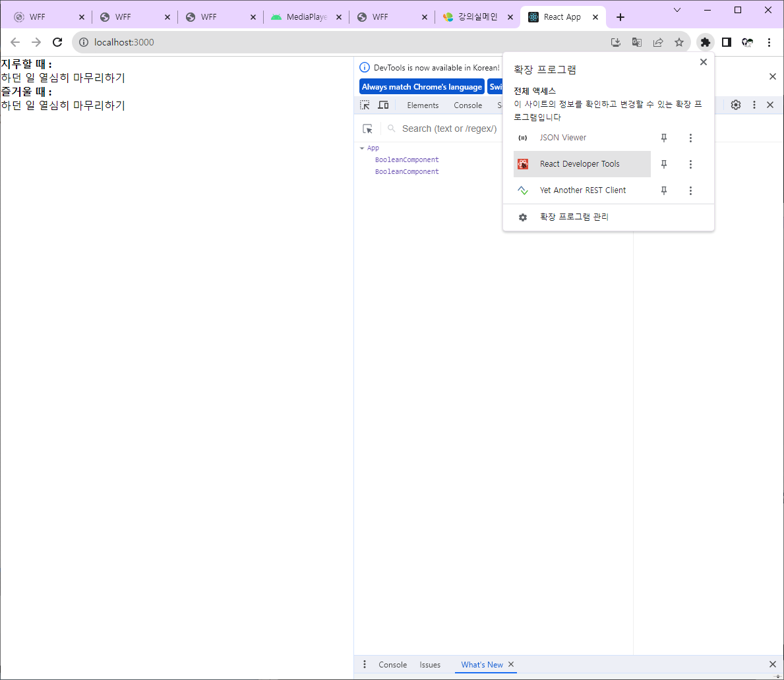Switch to the MediaPlayer browser tab
This screenshot has width=784, height=680.
307,17
